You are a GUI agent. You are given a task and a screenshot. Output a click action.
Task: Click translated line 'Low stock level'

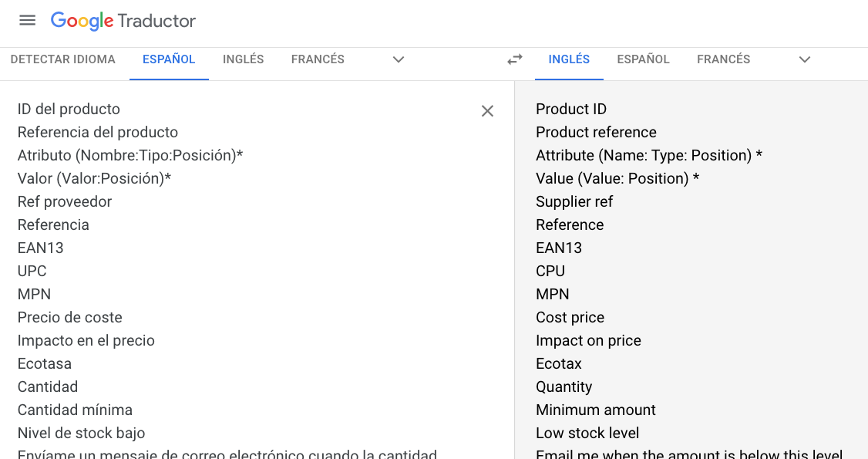pyautogui.click(x=587, y=433)
